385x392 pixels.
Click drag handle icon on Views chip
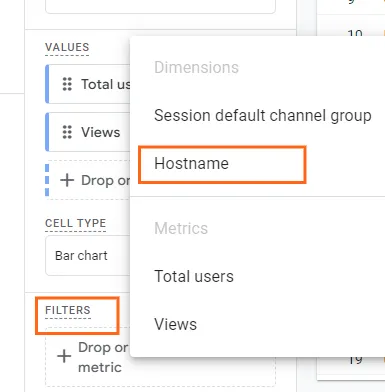point(67,132)
